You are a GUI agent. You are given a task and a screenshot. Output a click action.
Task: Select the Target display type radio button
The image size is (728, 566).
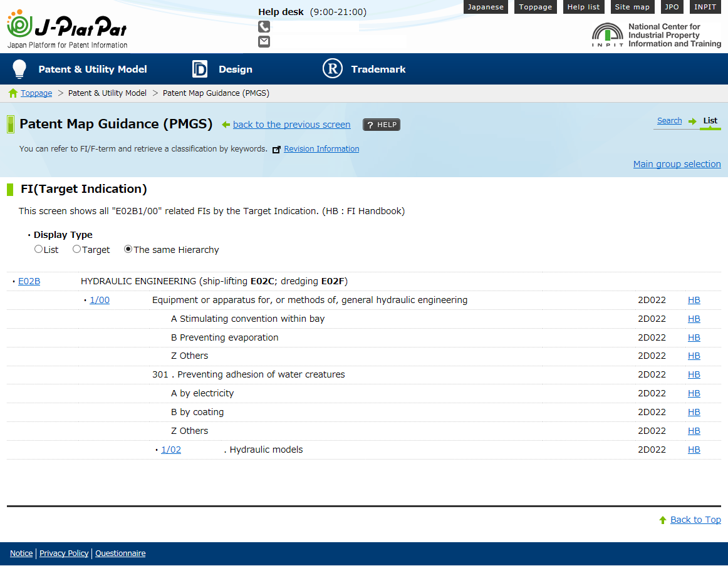tap(76, 249)
